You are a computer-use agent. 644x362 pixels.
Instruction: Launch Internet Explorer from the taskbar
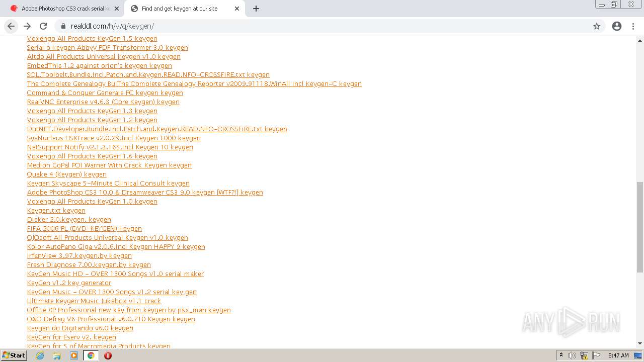(40, 355)
